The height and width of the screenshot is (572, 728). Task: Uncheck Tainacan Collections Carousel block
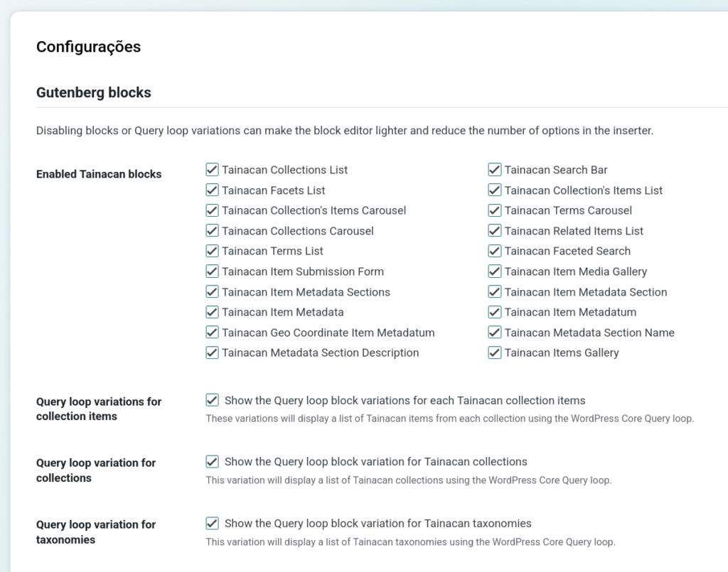[212, 231]
